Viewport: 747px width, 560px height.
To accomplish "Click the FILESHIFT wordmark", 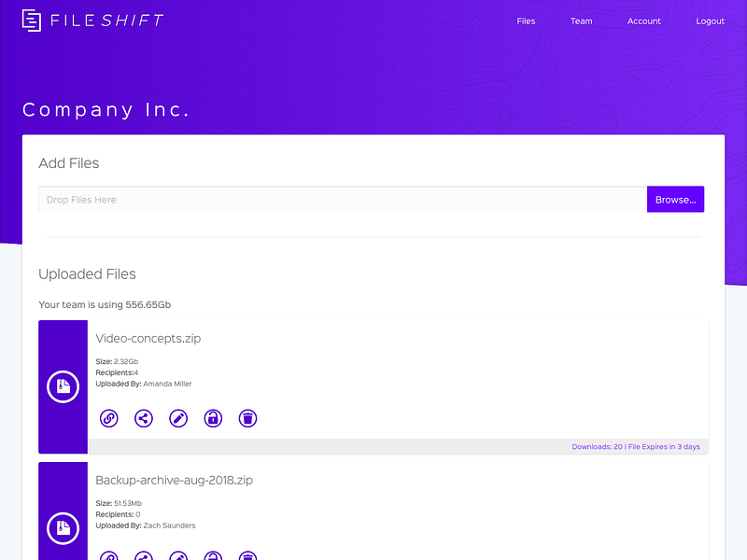I will tap(106, 21).
